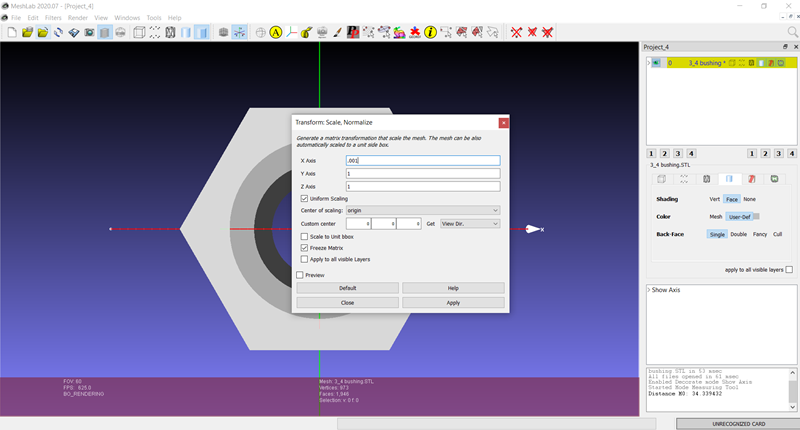Open the Render menu
This screenshot has width=800, height=430.
point(78,18)
